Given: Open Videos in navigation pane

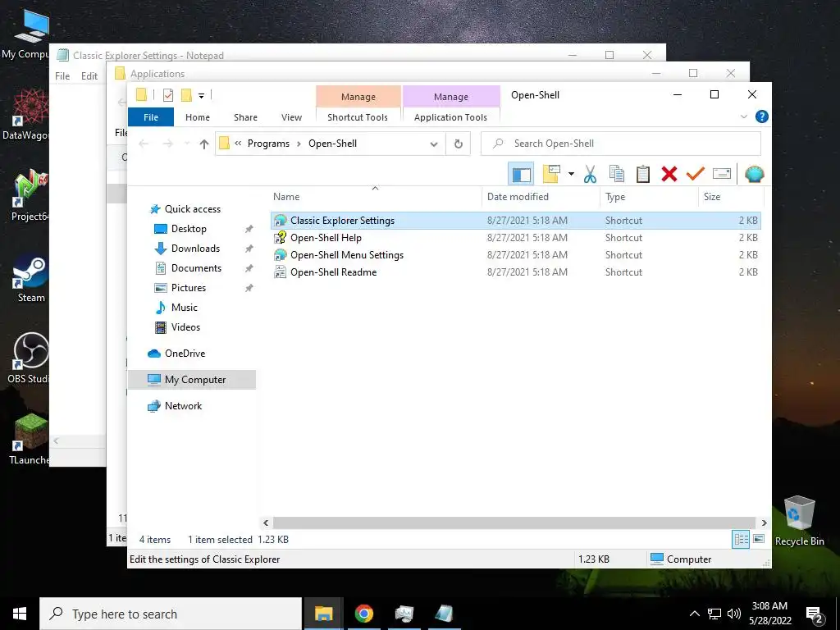Looking at the screenshot, I should [185, 326].
